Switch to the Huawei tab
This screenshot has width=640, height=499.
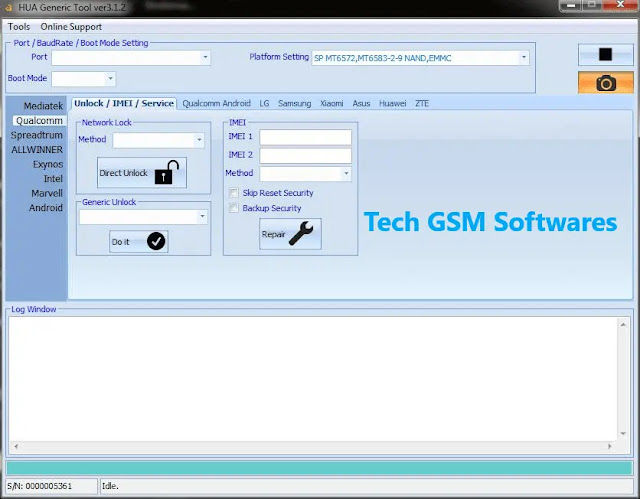coord(392,104)
